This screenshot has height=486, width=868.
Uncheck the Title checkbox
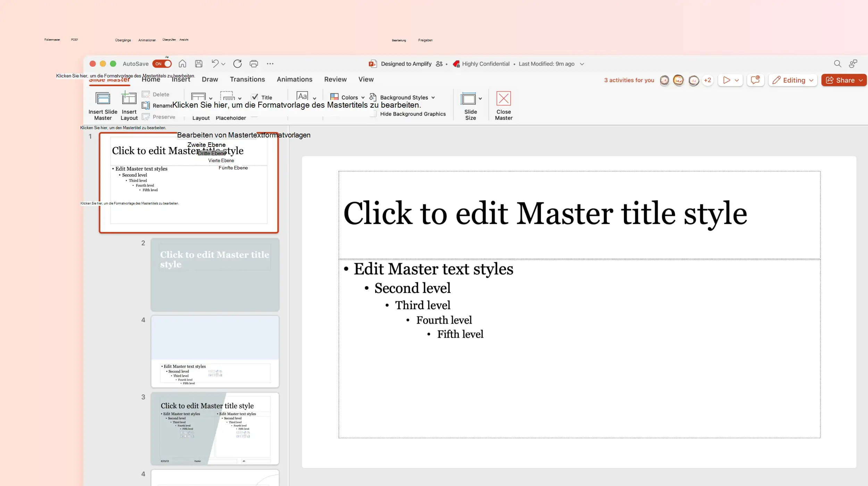(x=255, y=97)
